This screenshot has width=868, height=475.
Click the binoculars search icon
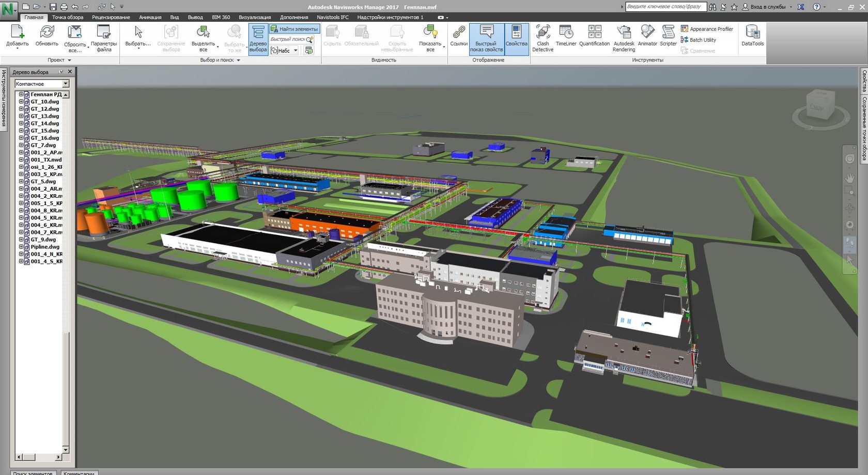pyautogui.click(x=712, y=7)
